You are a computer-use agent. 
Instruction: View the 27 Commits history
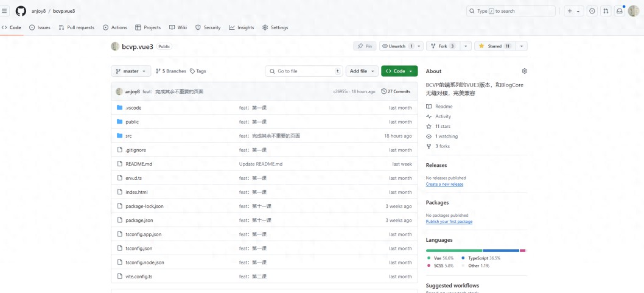[x=396, y=91]
